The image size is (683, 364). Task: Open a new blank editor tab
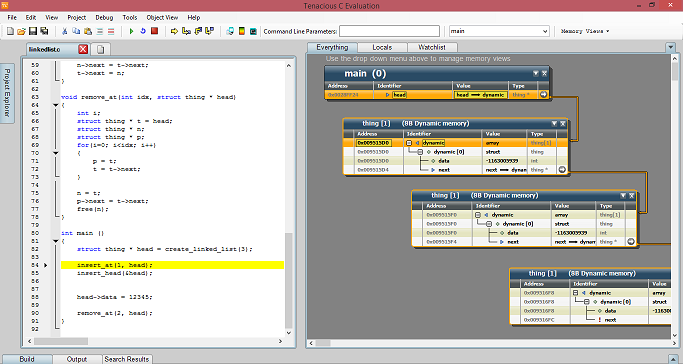[101, 49]
